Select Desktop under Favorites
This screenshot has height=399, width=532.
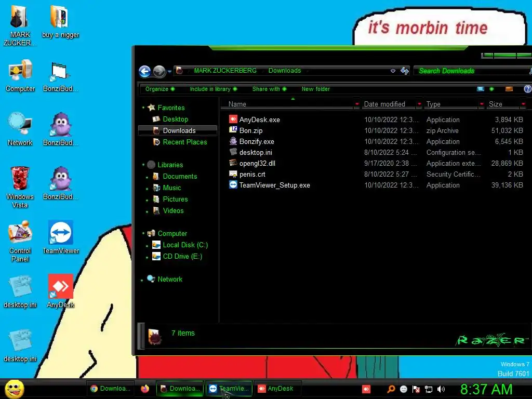[x=175, y=119]
